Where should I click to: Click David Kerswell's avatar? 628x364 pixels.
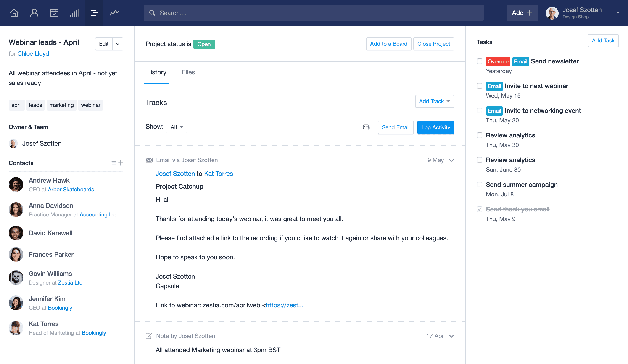[x=16, y=233]
